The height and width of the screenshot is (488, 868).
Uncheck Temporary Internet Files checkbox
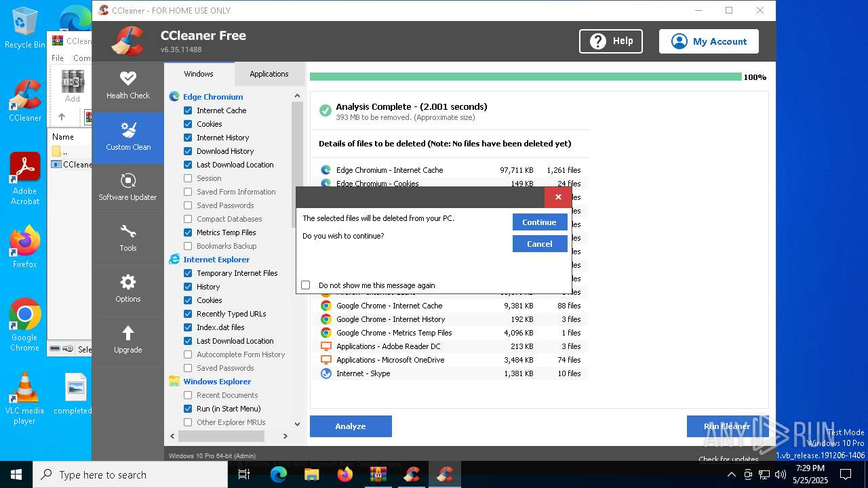pyautogui.click(x=188, y=273)
